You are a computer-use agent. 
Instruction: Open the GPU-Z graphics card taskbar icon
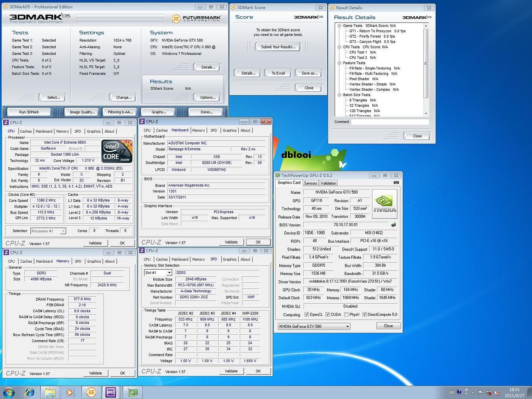coord(133,392)
